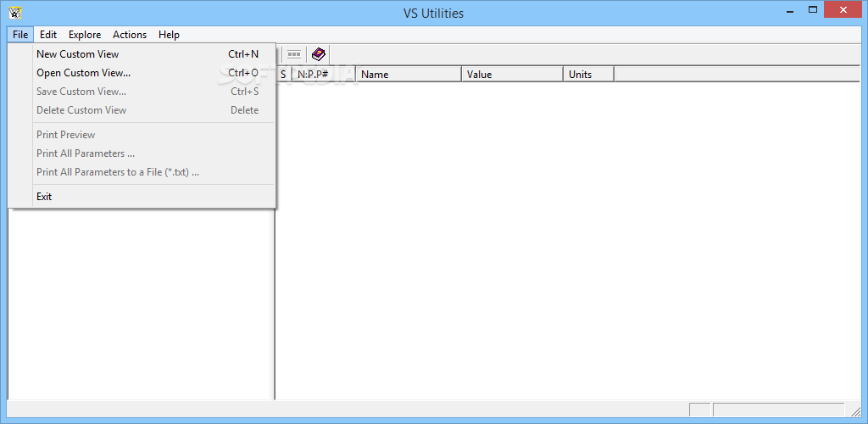Click Exit in the File menu

pyautogui.click(x=142, y=197)
